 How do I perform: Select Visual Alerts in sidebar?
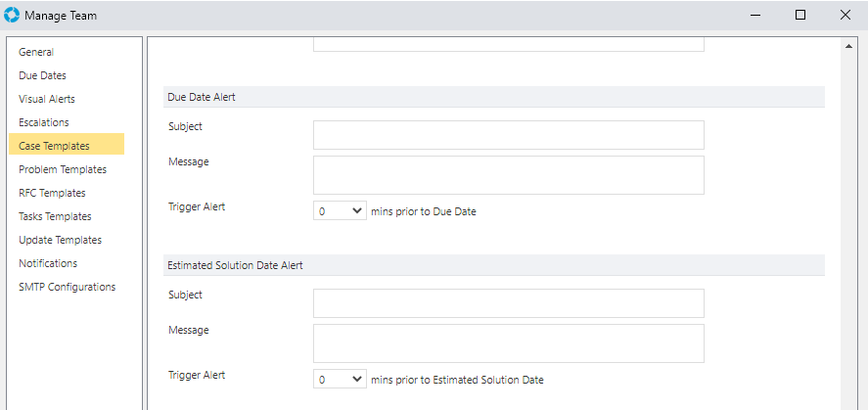[x=47, y=99]
